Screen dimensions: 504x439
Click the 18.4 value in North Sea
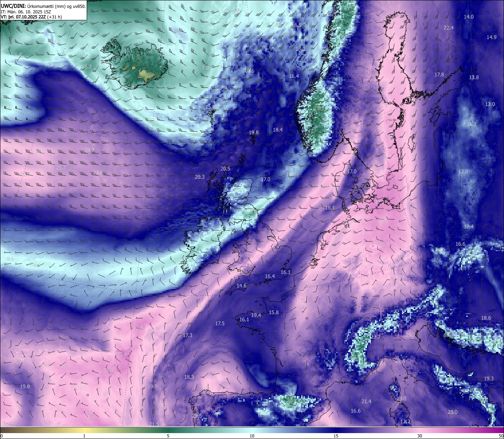pos(278,130)
